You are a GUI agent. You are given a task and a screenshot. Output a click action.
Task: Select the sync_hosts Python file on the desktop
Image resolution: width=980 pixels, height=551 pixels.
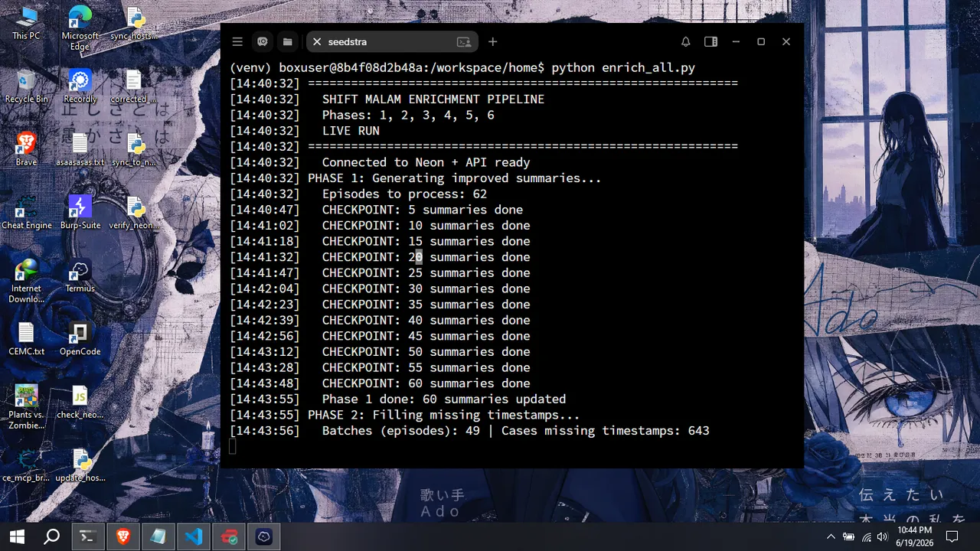click(x=135, y=23)
